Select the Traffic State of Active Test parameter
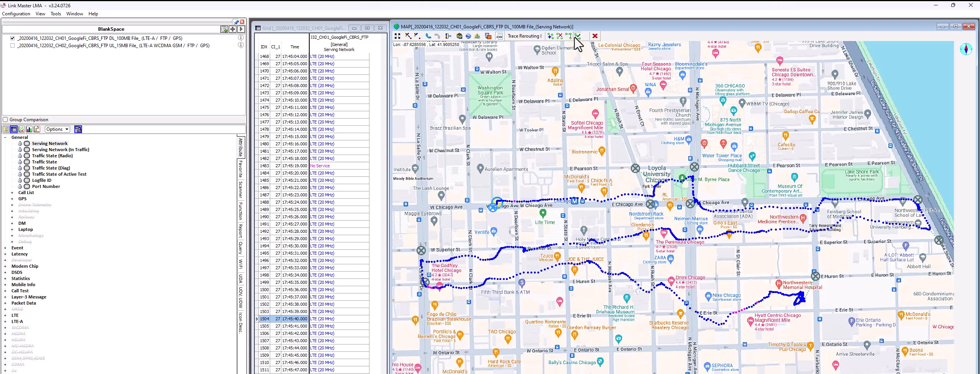The width and height of the screenshot is (980, 374). coord(59,174)
